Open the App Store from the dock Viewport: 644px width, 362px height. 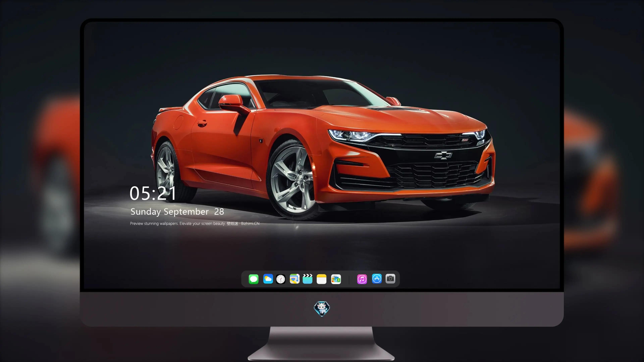click(377, 279)
